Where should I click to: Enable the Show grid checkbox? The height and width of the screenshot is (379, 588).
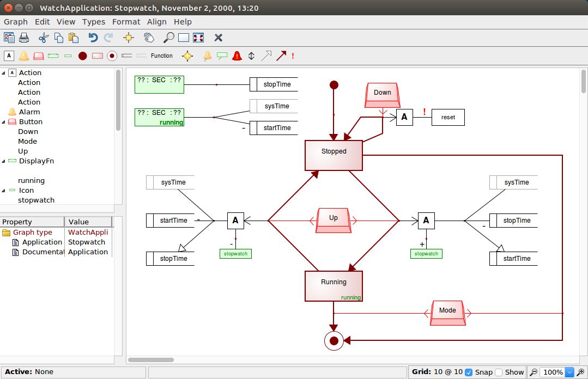coord(499,372)
